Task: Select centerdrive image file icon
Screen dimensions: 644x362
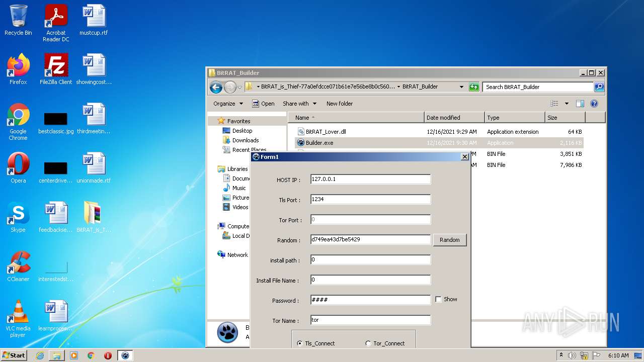Action: 56,172
